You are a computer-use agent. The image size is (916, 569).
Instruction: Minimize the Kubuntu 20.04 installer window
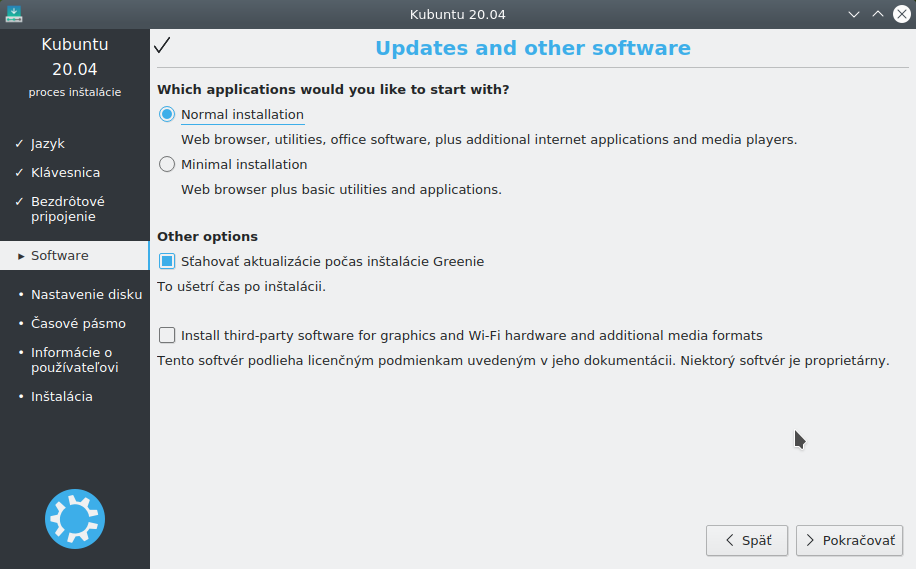point(853,14)
